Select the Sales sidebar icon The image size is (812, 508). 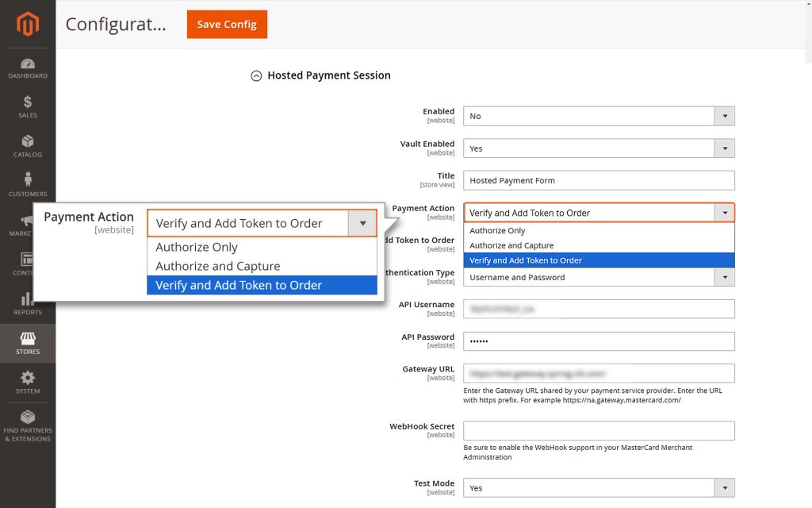(28, 107)
